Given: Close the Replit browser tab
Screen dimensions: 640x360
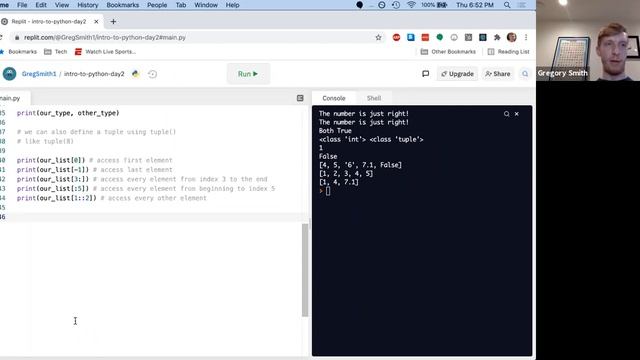Looking at the screenshot, I should coord(96,22).
